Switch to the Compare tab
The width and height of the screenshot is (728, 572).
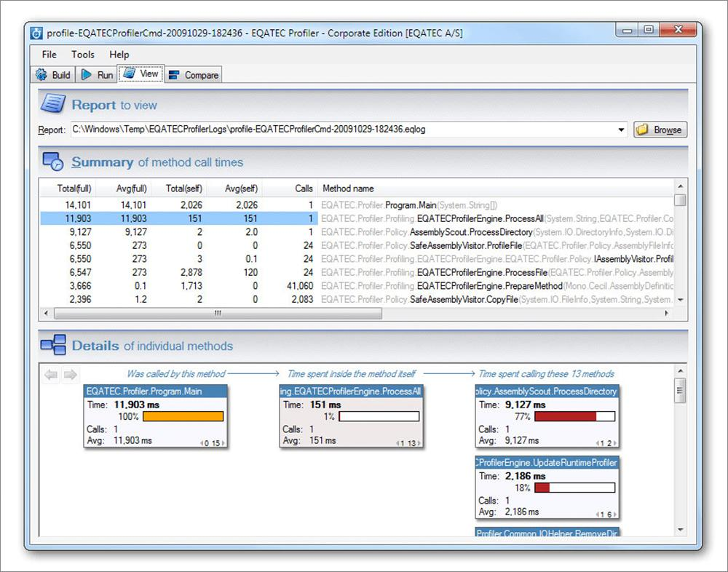point(194,75)
